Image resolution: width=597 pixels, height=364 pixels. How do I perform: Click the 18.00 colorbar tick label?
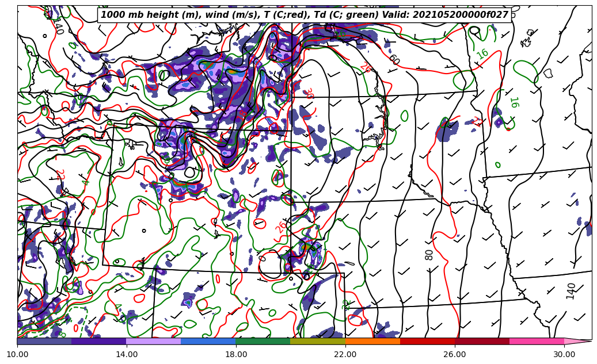(236, 355)
